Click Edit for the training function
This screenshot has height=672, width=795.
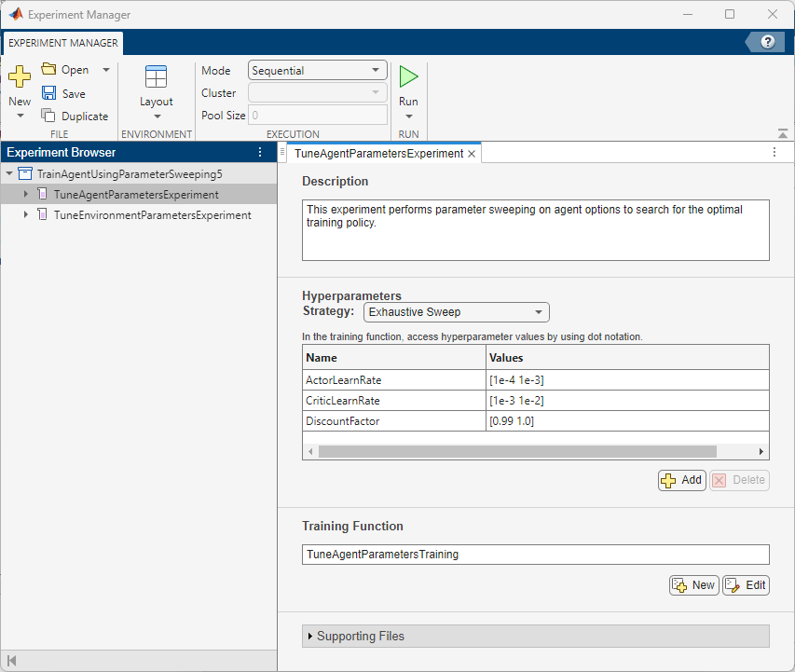click(746, 585)
